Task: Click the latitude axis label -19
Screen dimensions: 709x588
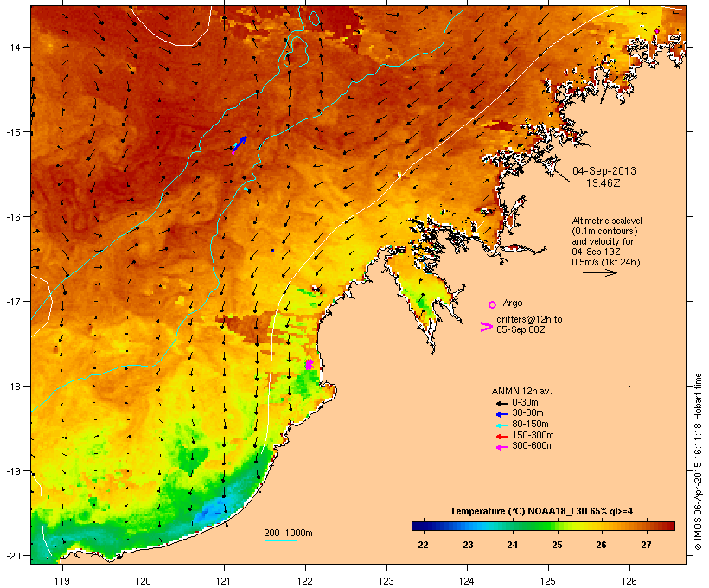Action: 12,471
